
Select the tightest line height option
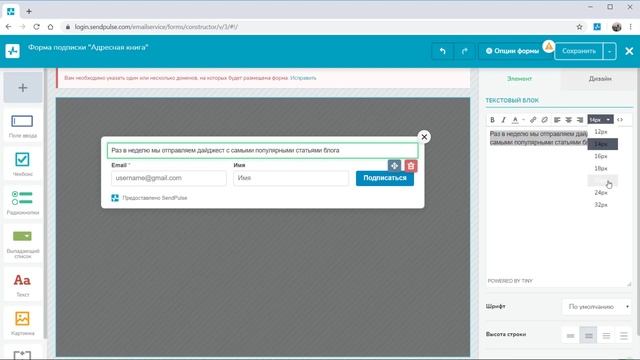coord(571,336)
